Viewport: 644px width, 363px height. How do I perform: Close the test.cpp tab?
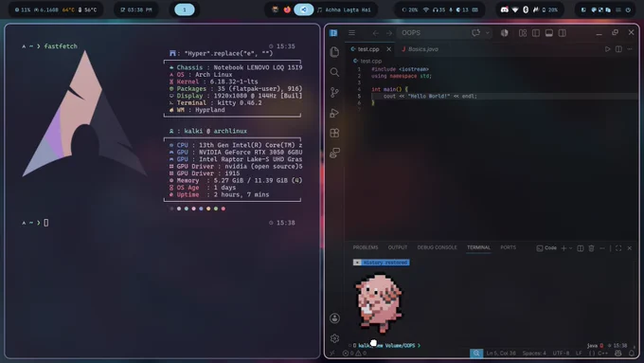pos(389,49)
